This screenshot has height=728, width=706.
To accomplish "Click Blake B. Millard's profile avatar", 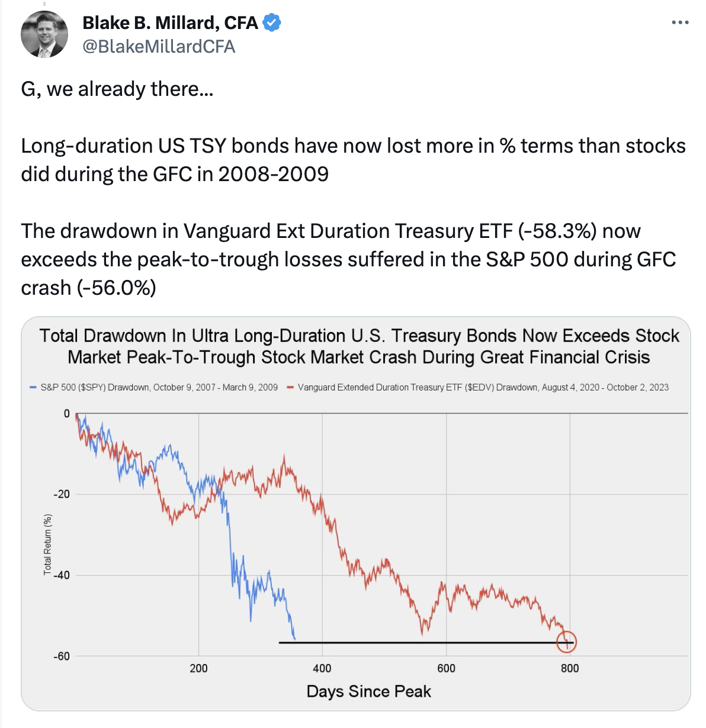I will click(x=44, y=34).
